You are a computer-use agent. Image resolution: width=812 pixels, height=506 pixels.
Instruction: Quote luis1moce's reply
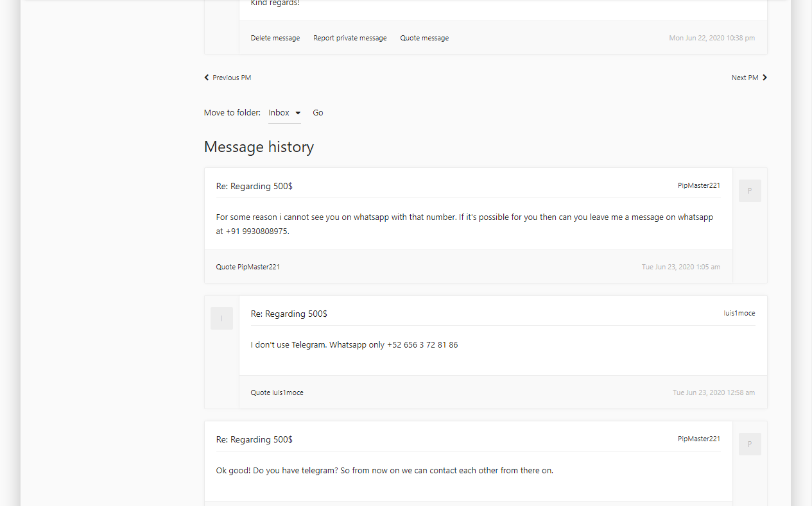pos(277,392)
